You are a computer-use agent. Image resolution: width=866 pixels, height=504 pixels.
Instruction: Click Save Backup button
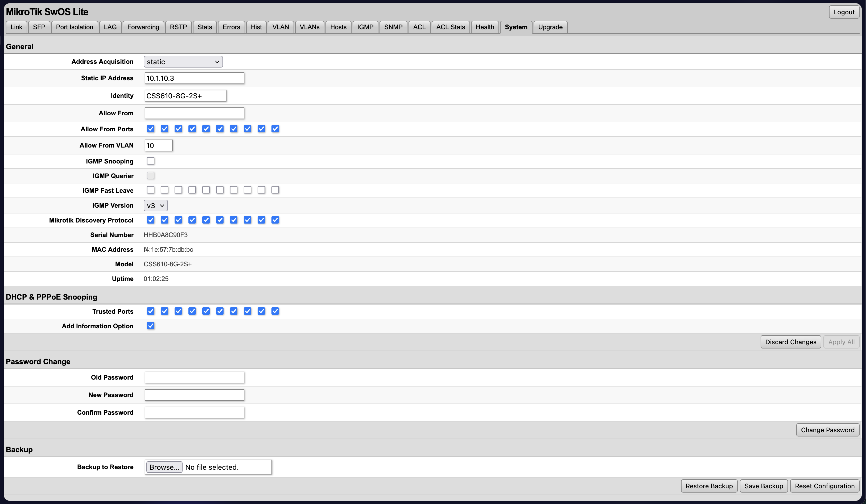point(764,486)
